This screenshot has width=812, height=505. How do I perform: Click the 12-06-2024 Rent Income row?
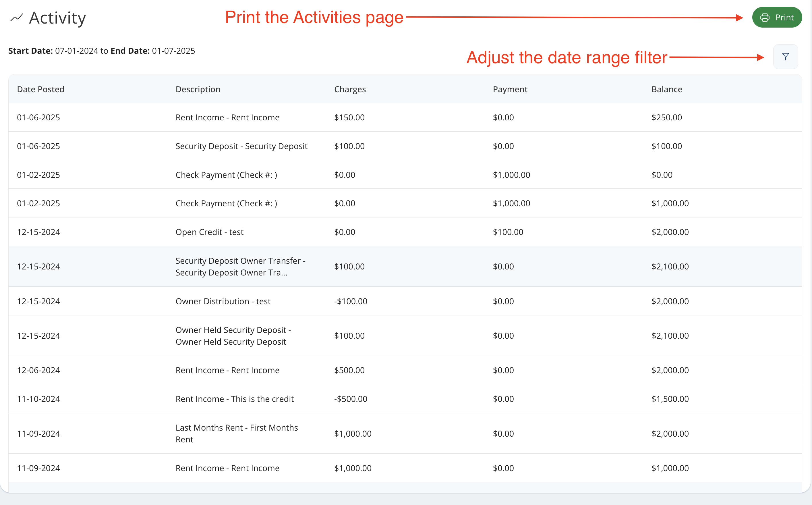227,370
